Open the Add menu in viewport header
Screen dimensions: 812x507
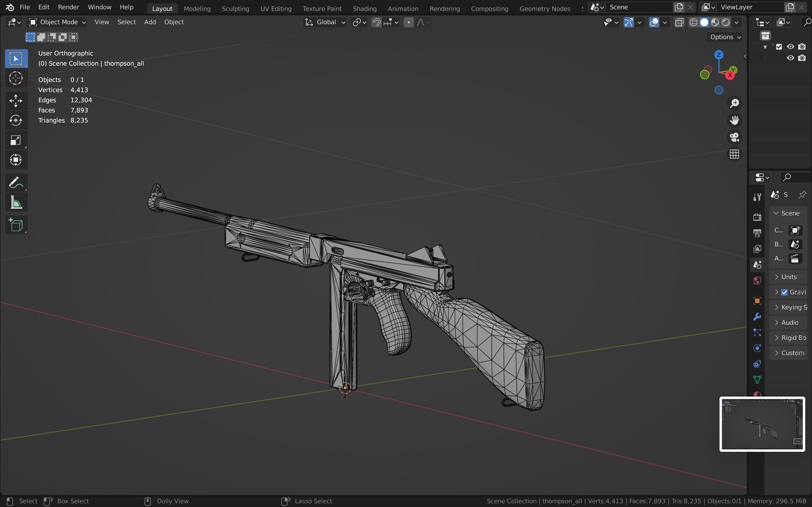click(150, 22)
